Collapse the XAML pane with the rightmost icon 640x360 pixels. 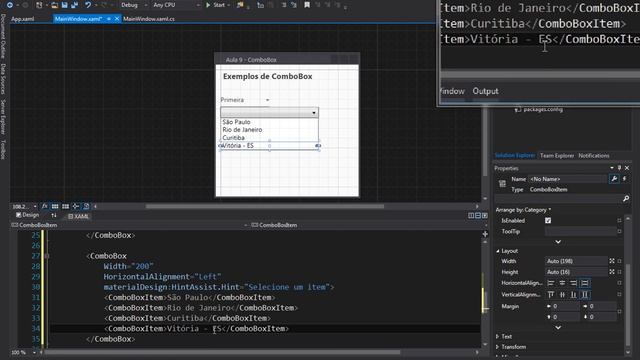pyautogui.click(x=484, y=216)
